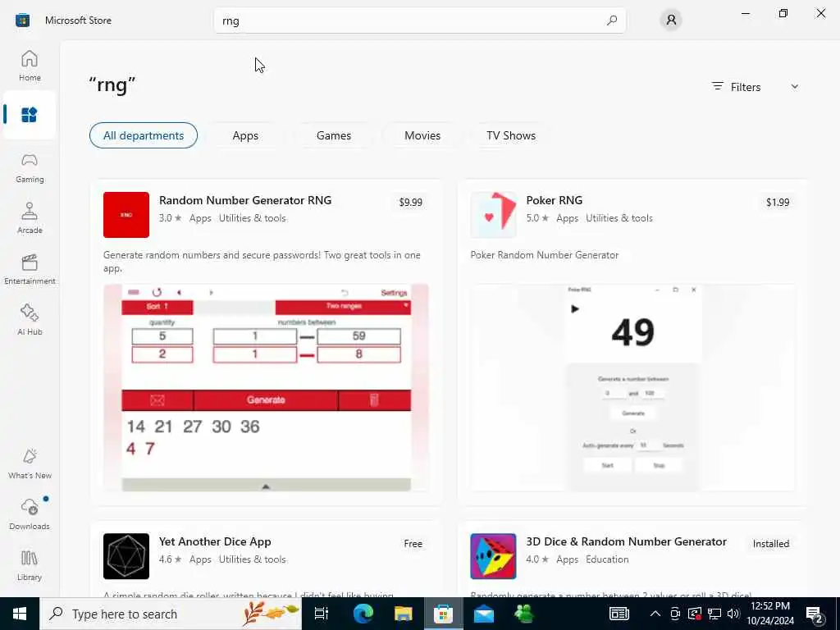Switch to the Games filter tab
840x630 pixels.
(x=334, y=135)
